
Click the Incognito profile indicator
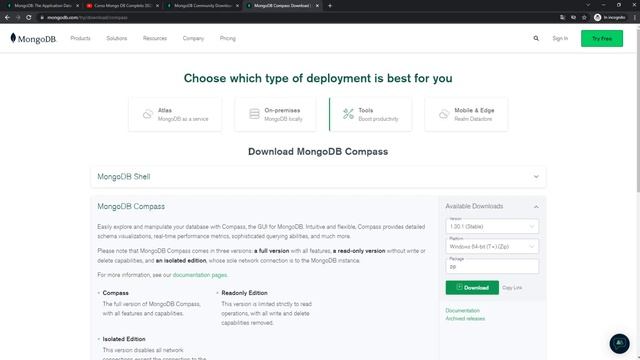pos(609,18)
